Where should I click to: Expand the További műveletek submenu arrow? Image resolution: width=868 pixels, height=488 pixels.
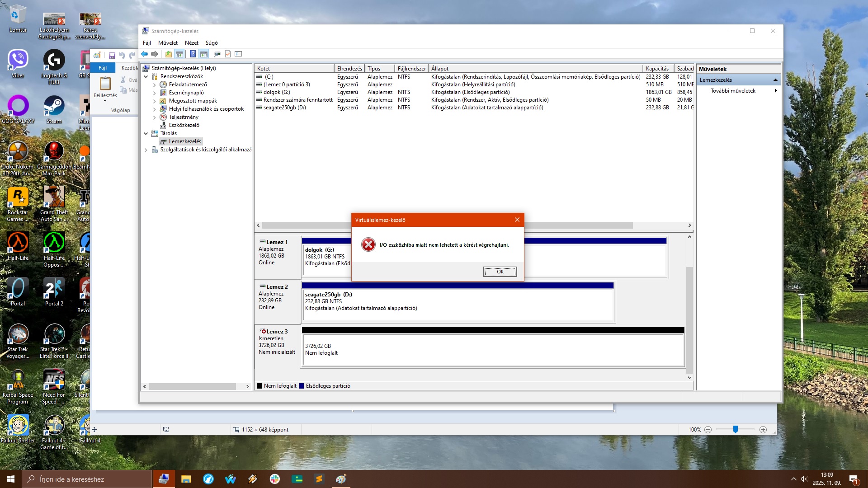pos(776,91)
